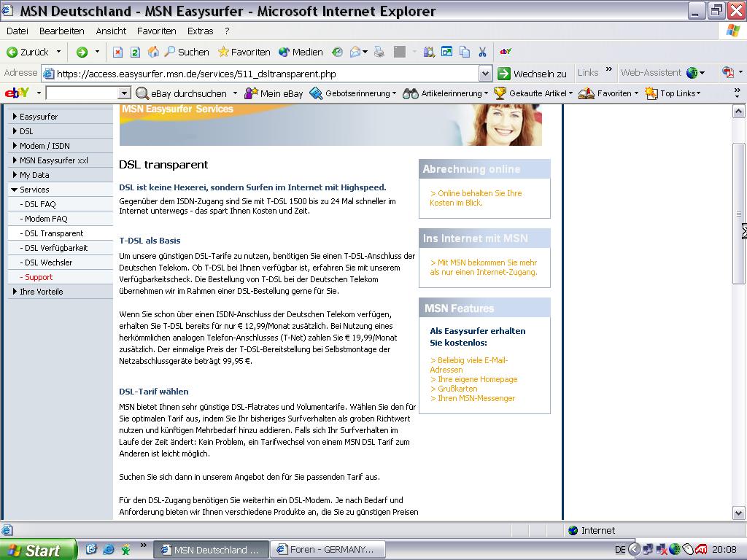Open the Datei menu
Image resolution: width=747 pixels, height=560 pixels.
[x=18, y=31]
